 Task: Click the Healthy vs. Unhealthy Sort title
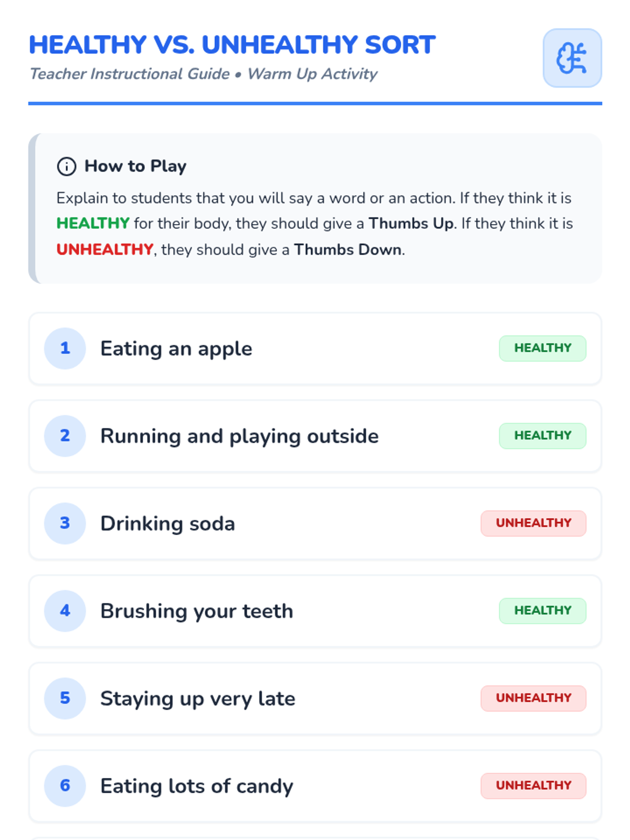[232, 45]
